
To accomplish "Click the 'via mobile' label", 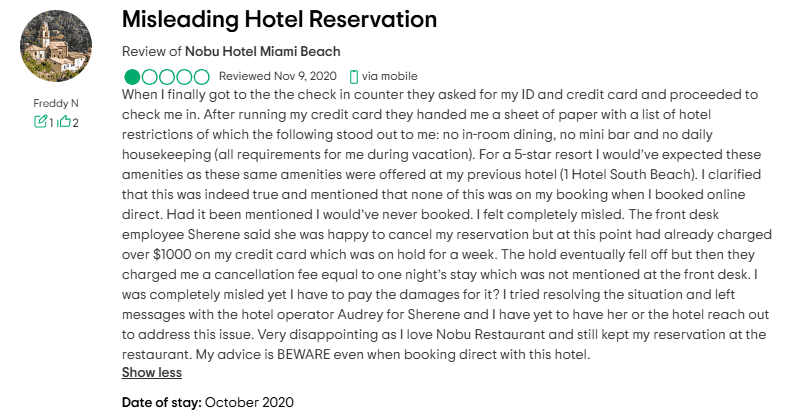I will (390, 76).
